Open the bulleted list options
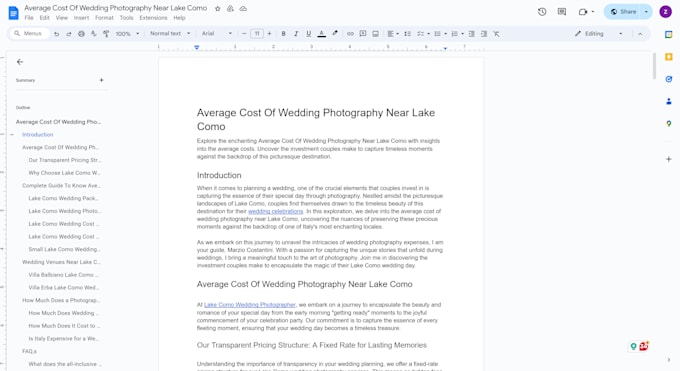Viewport: 680px width, 371px height. (x=440, y=33)
